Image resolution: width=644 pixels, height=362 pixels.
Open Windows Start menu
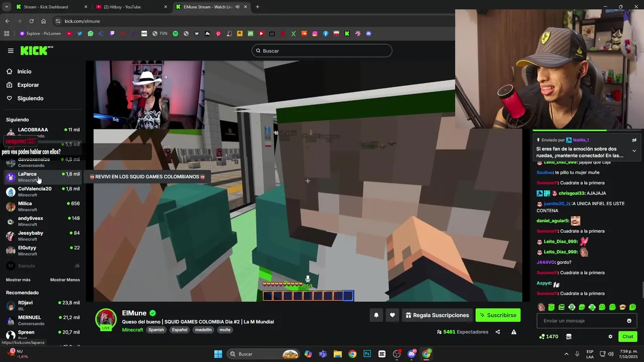point(218,354)
